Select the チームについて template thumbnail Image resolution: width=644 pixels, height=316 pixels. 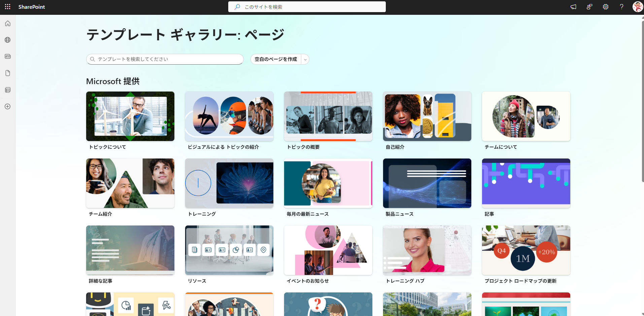click(526, 116)
